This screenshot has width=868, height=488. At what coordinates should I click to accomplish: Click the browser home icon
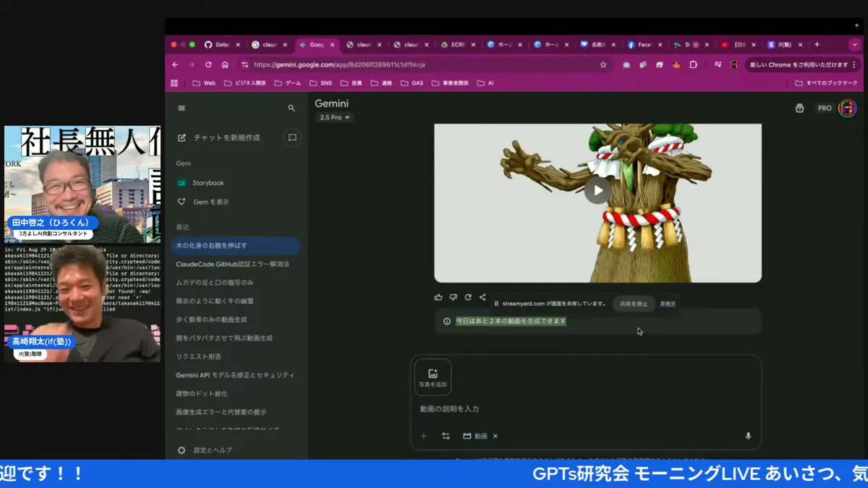225,64
